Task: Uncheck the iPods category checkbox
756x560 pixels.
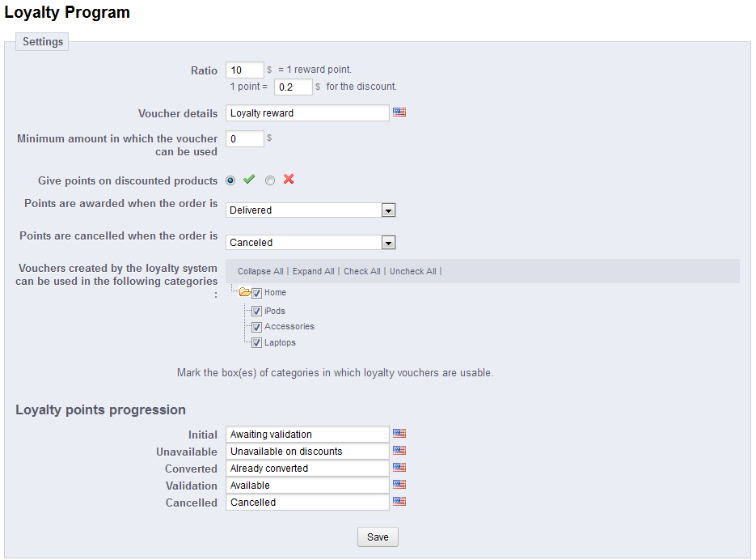Action: point(256,312)
